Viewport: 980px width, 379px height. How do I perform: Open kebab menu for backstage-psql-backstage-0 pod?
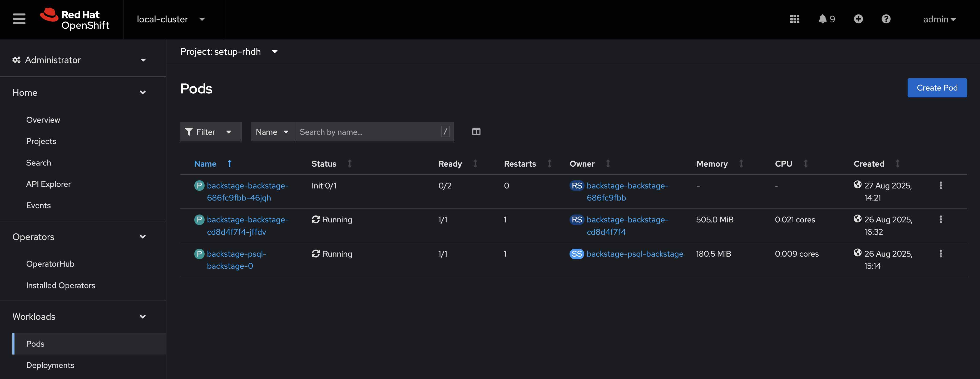pyautogui.click(x=941, y=253)
